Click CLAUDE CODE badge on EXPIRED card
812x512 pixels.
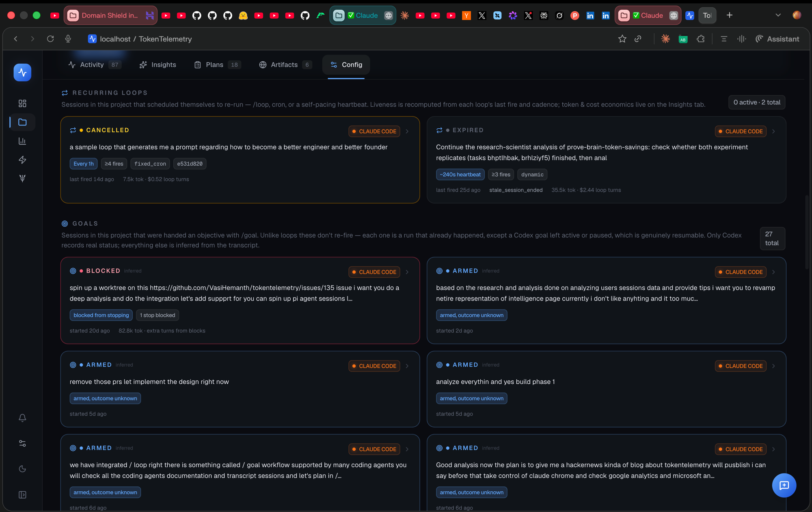pyautogui.click(x=741, y=132)
